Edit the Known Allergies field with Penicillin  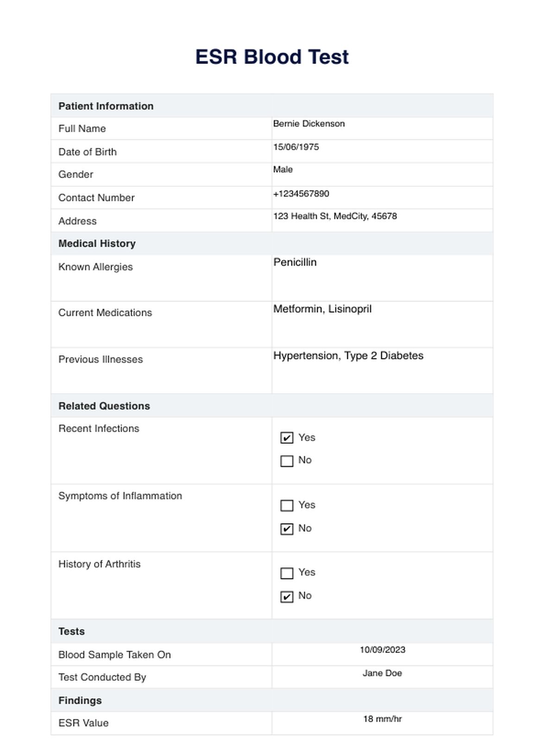point(382,277)
